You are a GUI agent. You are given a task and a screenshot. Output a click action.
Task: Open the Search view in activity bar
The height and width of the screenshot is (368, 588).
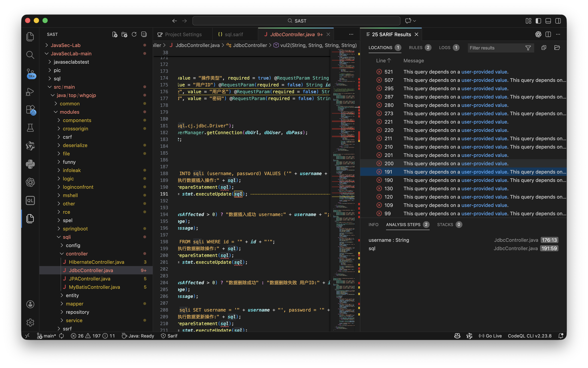click(30, 55)
